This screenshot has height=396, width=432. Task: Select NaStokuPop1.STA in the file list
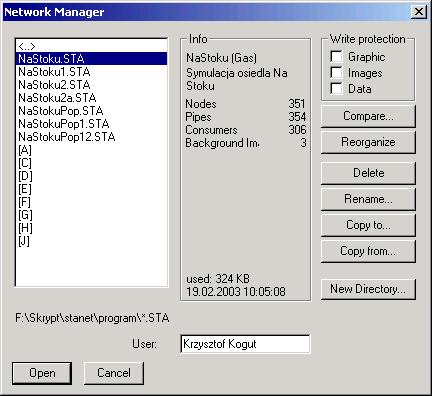[x=92, y=124]
